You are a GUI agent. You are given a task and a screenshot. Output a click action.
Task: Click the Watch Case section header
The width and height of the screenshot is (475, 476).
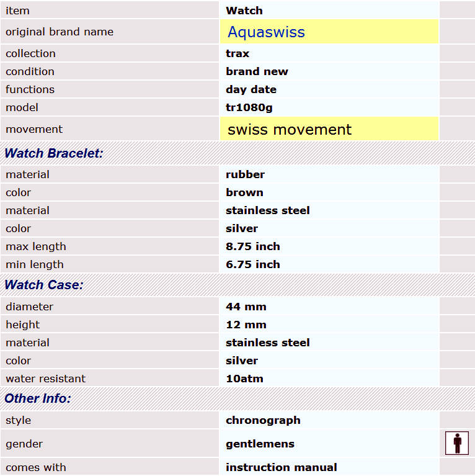click(x=44, y=285)
